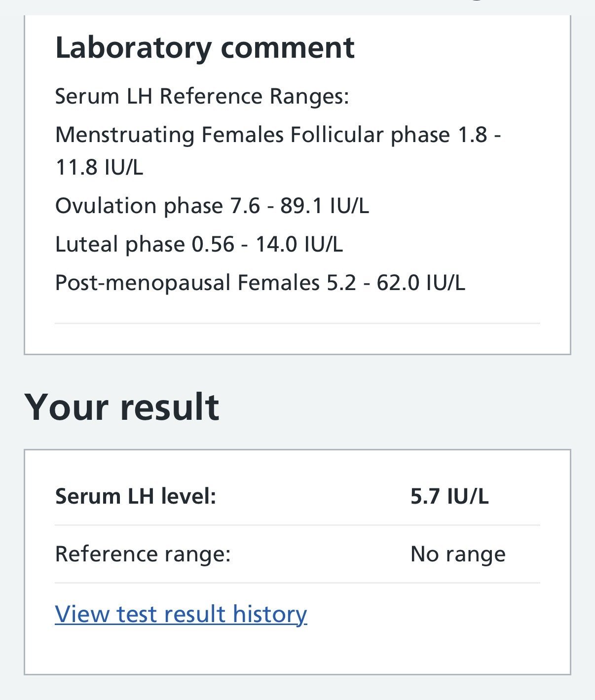Tap the Luteal phase label
Image resolution: width=595 pixels, height=700 pixels.
119,244
